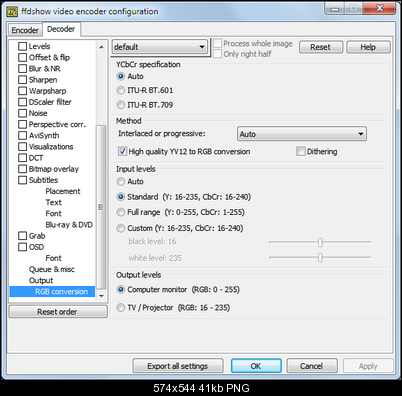Click the Reset order button

point(58,312)
